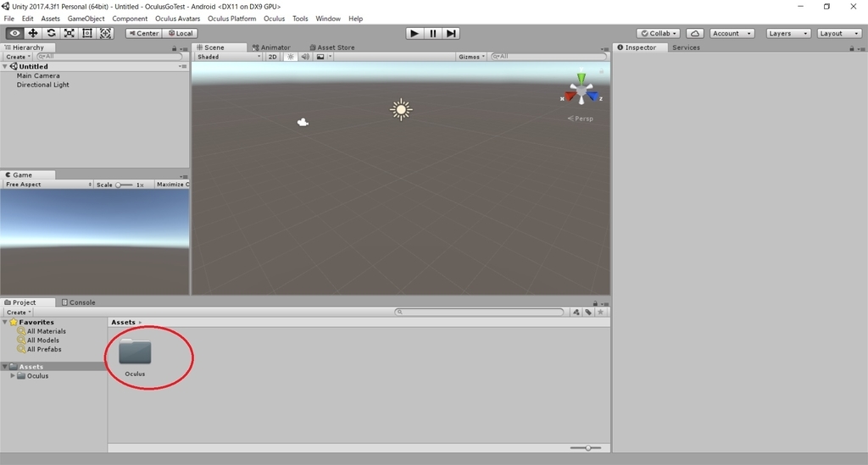Select Directional Light in Hierarchy

[42, 85]
